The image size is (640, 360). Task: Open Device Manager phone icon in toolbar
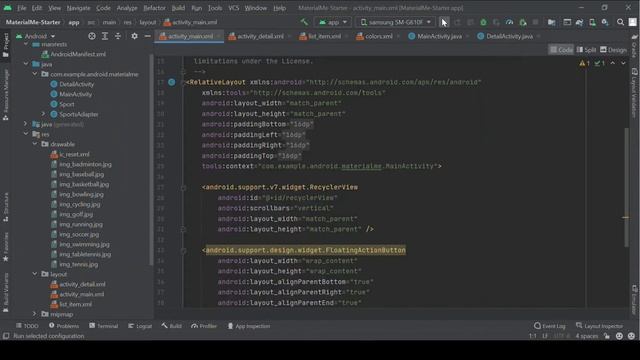coord(592,22)
